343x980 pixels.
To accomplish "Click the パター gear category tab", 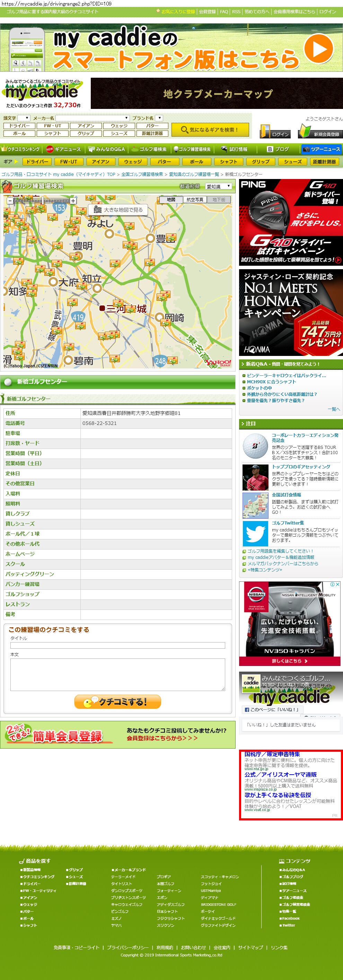I will coord(165,162).
